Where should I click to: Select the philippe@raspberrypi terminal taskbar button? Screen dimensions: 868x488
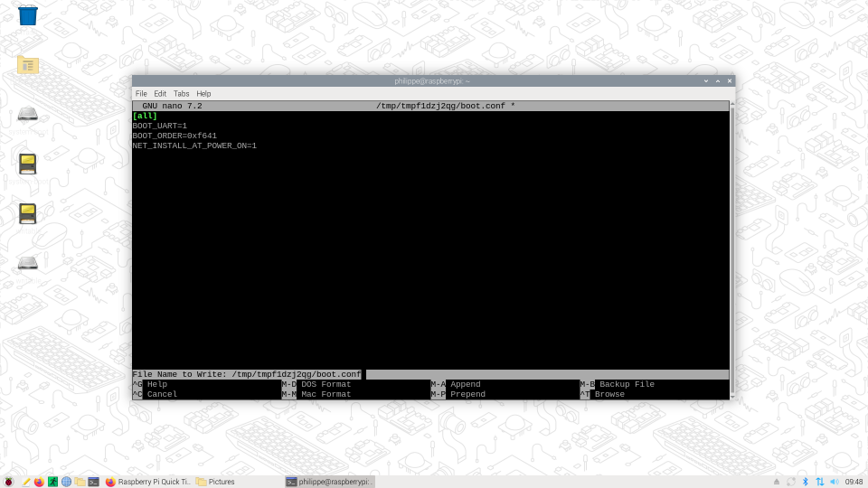point(330,482)
